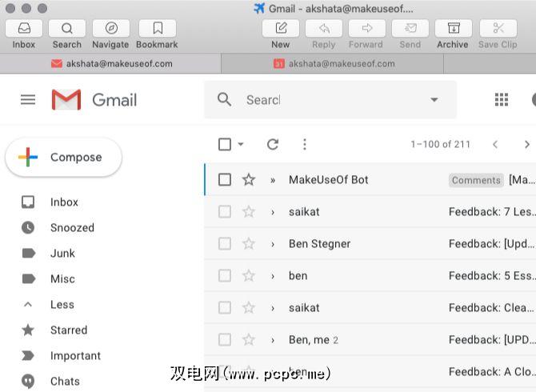The height and width of the screenshot is (392, 536).
Task: Open the Starred folder
Action: [x=69, y=330]
